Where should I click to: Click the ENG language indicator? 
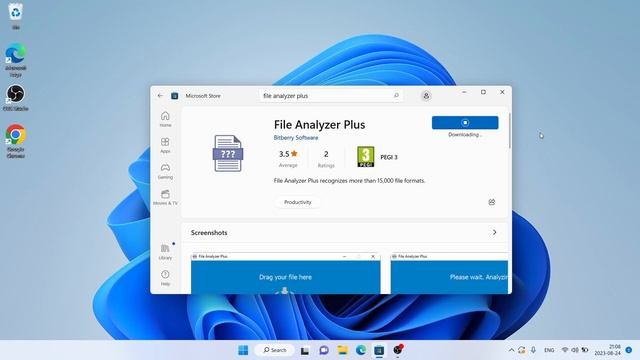click(549, 350)
